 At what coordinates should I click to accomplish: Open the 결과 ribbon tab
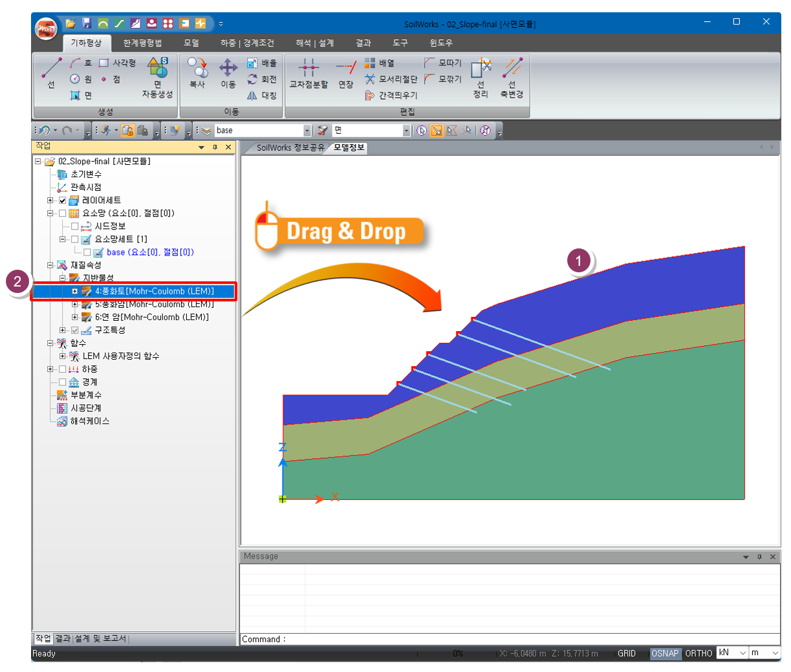[363, 43]
